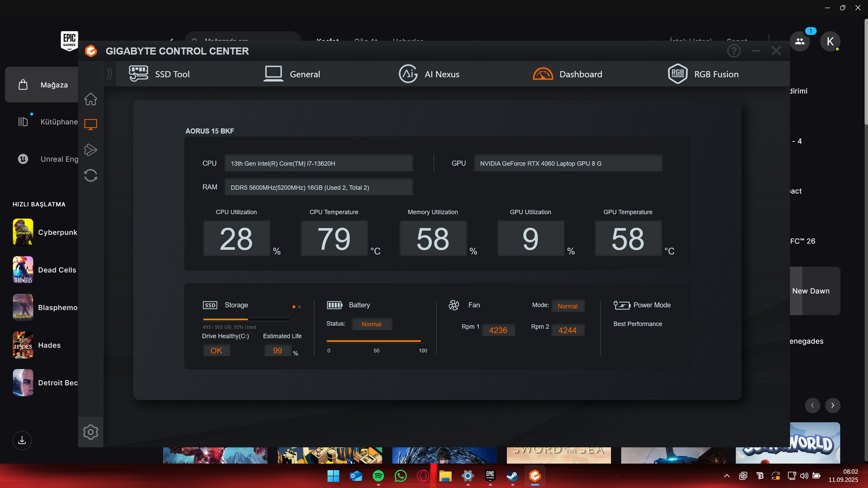The image size is (868, 488).
Task: Select the second storage drive dot
Action: tap(299, 307)
